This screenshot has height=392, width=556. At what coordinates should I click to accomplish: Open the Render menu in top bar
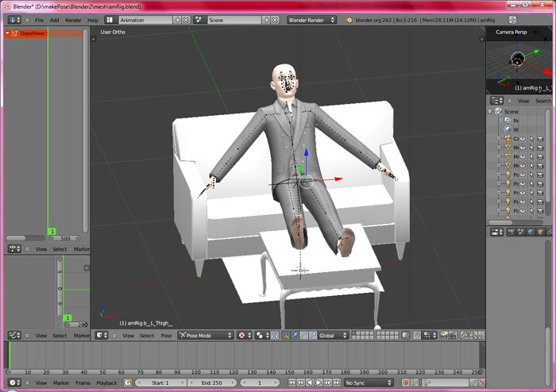click(x=73, y=20)
